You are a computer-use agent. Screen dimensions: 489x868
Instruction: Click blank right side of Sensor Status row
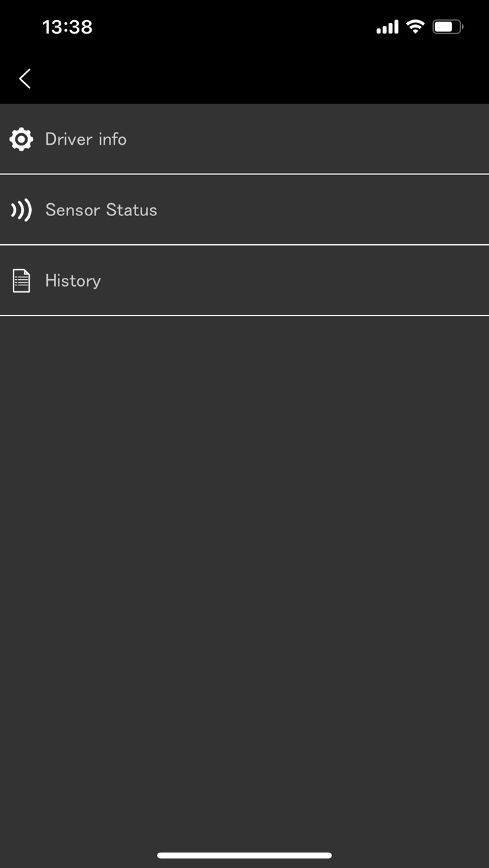click(x=337, y=210)
